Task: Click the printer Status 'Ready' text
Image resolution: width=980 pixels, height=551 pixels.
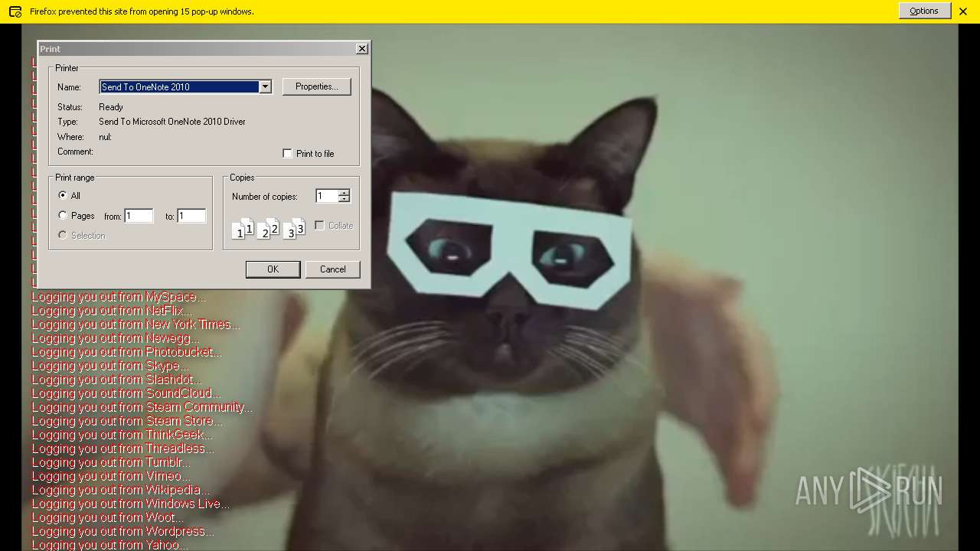Action: click(x=111, y=107)
